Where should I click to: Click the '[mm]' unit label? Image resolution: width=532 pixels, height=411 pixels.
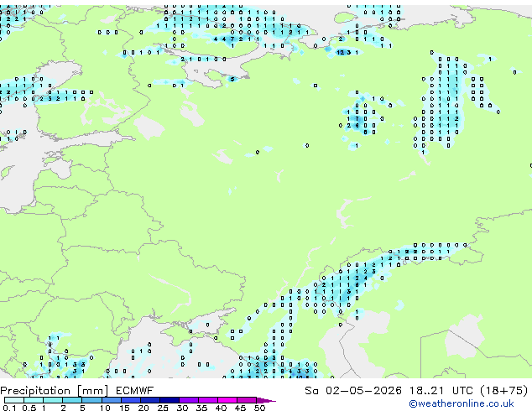click(x=92, y=391)
